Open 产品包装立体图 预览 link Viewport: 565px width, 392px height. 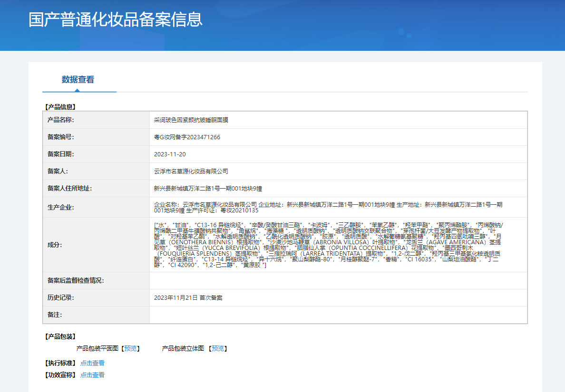(x=218, y=348)
